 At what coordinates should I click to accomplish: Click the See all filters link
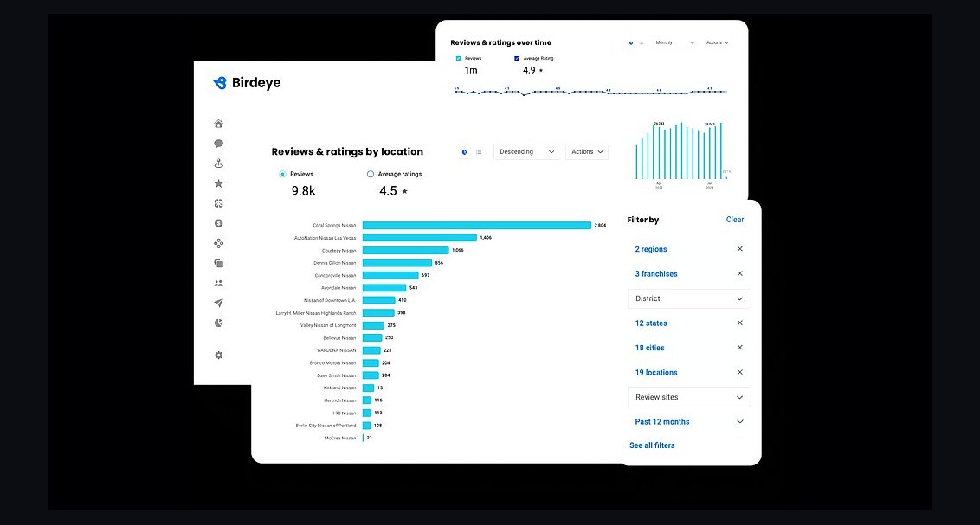652,445
